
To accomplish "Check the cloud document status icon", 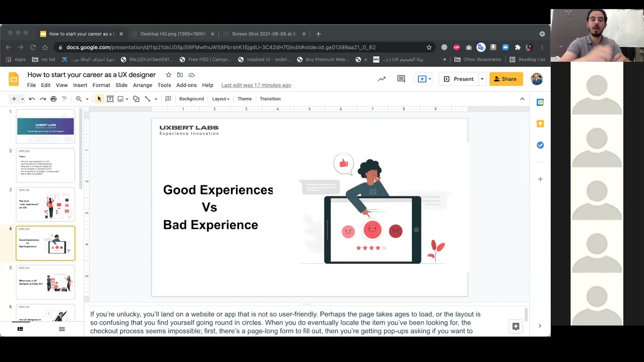I will pos(191,75).
